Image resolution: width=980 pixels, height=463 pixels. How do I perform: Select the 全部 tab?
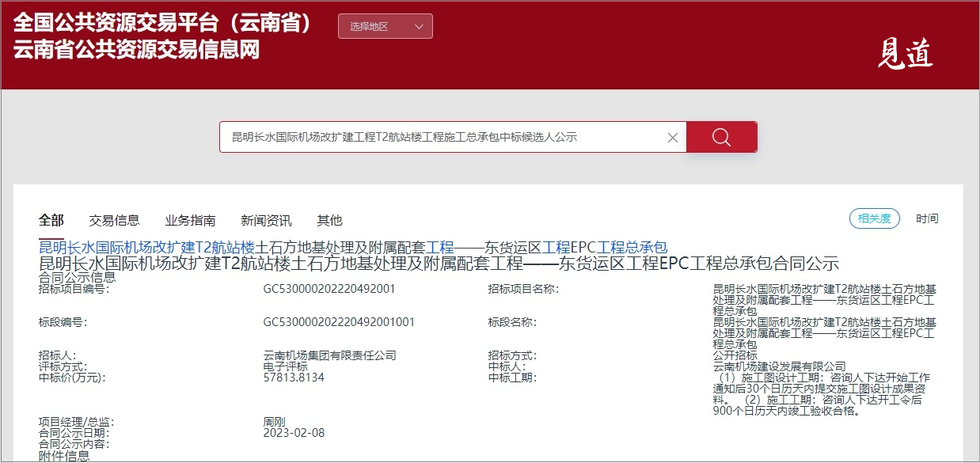pos(51,220)
